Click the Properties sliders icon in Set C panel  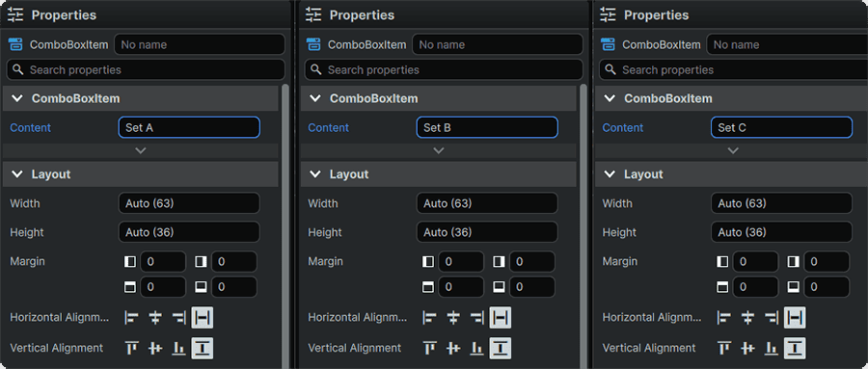[608, 15]
